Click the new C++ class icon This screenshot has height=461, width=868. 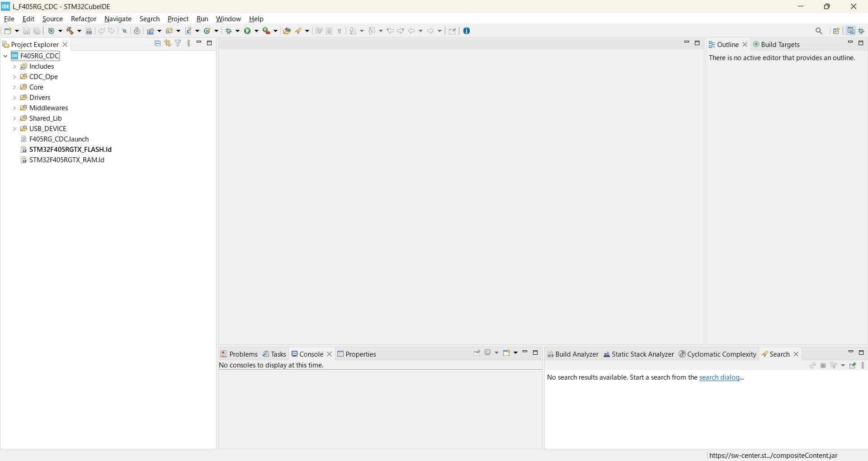click(208, 31)
